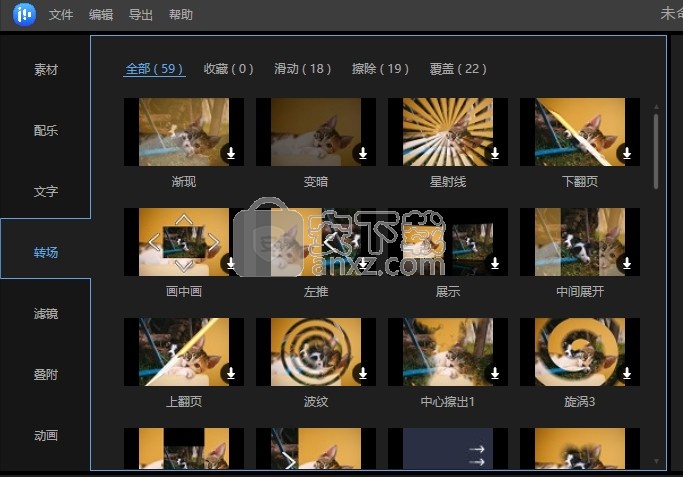Click the scrollbar down arrow

[656, 461]
